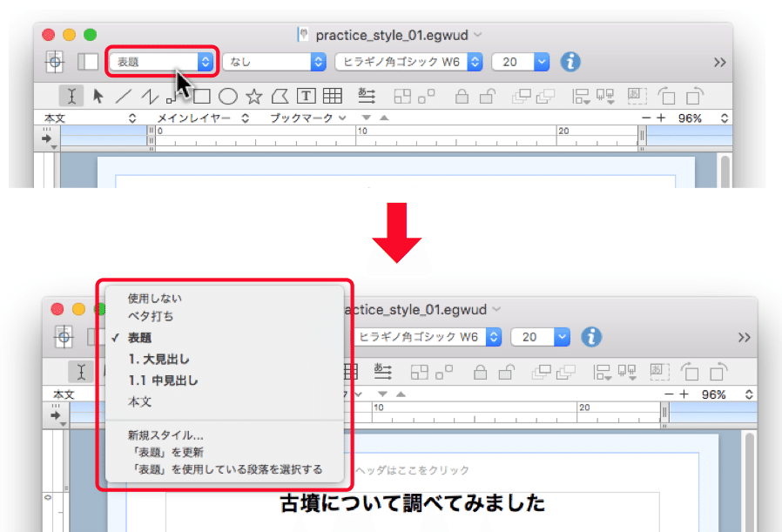Click the open unlock icon in upper window

[x=488, y=96]
